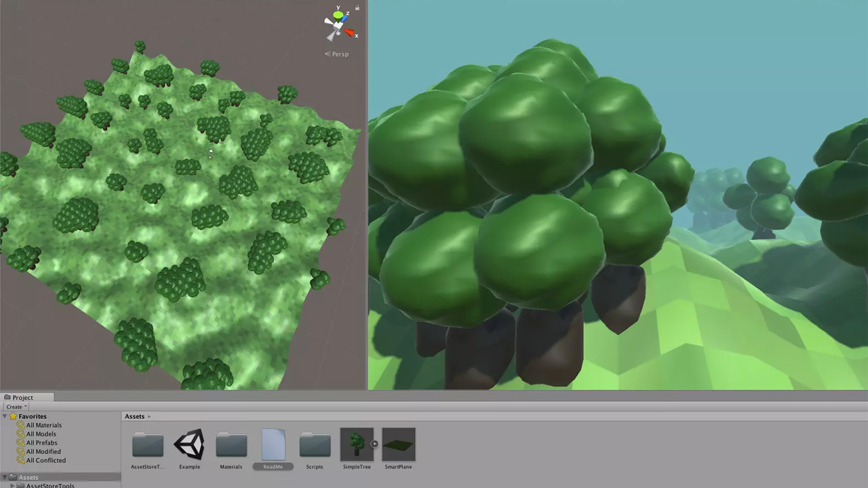
Task: Click the Assets breadcrumb path
Action: pos(134,416)
